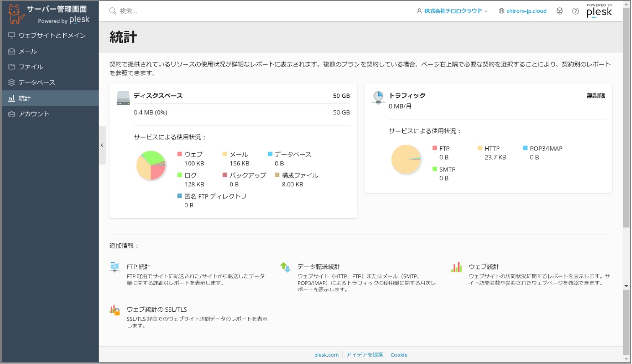Screen dimensions: 632x364
Task: Click the 0.4 MB (0%) disk usage text
Action: (150, 112)
